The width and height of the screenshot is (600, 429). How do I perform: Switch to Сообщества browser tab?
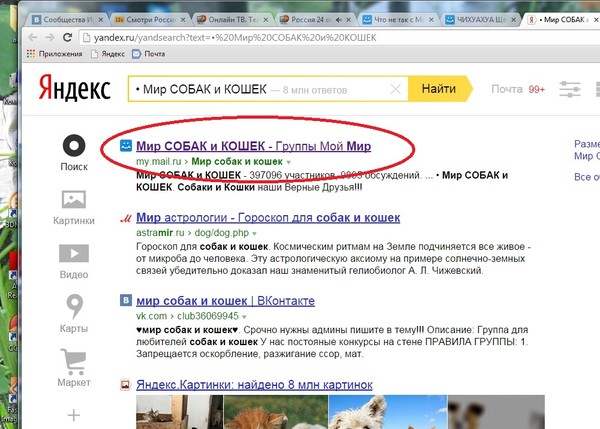68,19
